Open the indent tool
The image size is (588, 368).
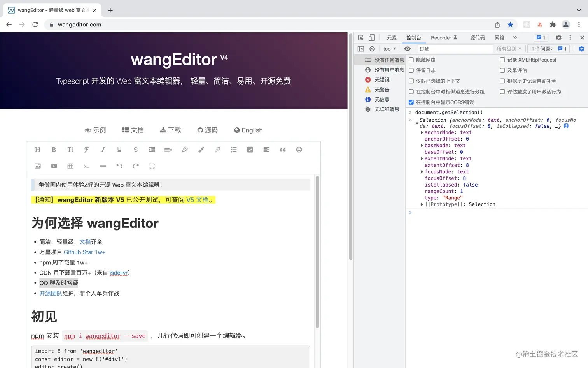coord(152,150)
